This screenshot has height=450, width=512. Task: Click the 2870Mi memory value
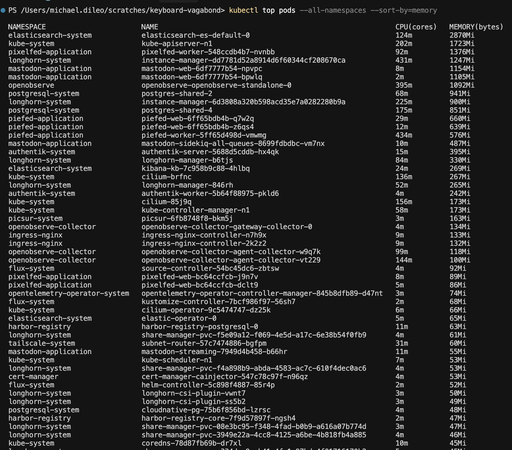point(462,35)
